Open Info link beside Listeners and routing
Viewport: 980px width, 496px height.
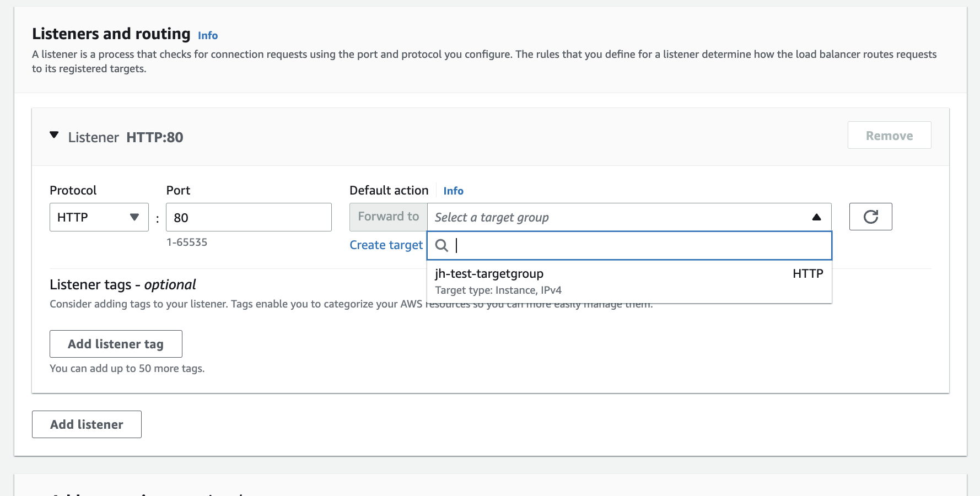pyautogui.click(x=208, y=35)
